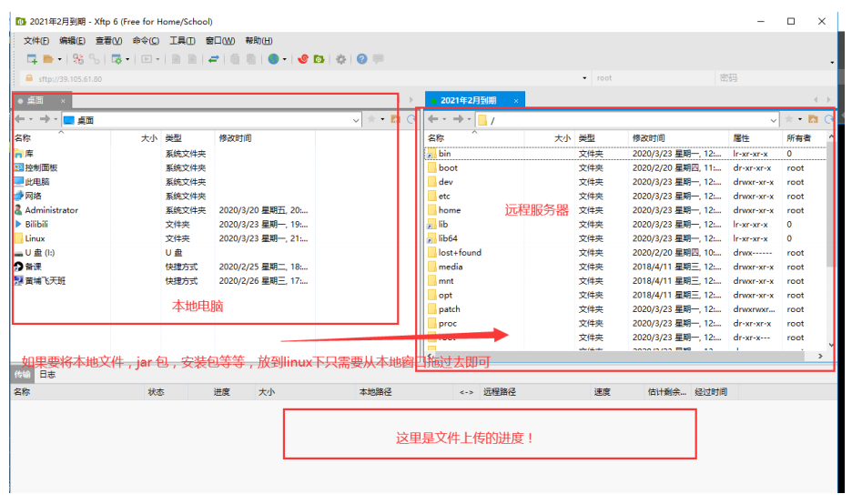
Task: Select the 2021年2月到期 session tab
Action: coord(469,100)
